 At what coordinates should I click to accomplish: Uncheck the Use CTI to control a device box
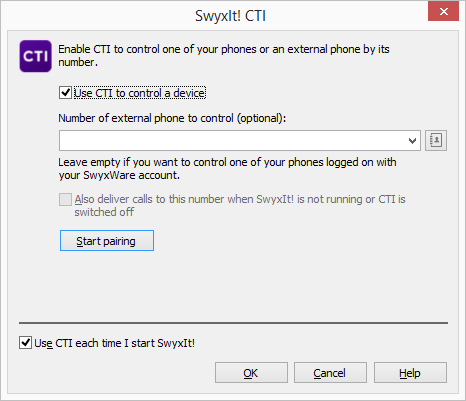[65, 93]
